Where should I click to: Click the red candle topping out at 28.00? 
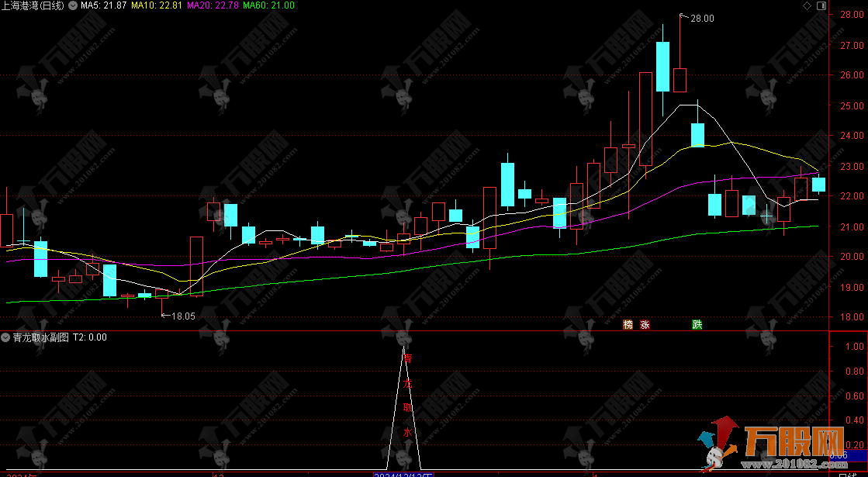click(x=680, y=80)
